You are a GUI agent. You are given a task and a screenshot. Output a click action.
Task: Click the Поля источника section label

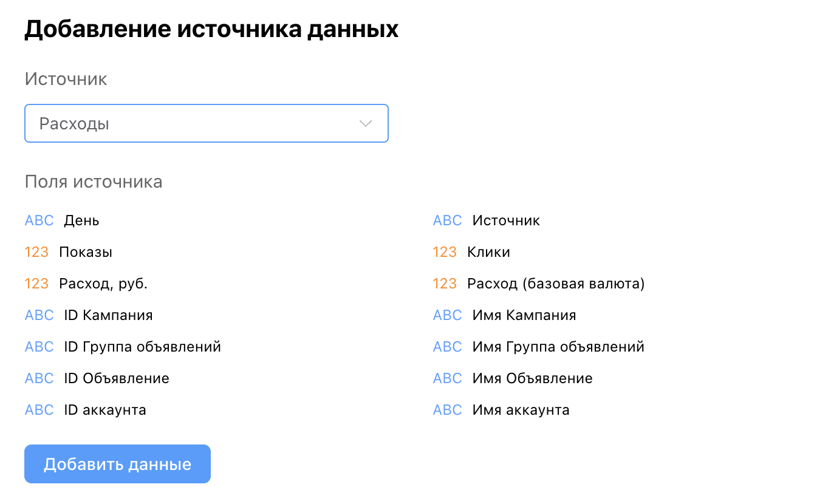click(x=94, y=181)
